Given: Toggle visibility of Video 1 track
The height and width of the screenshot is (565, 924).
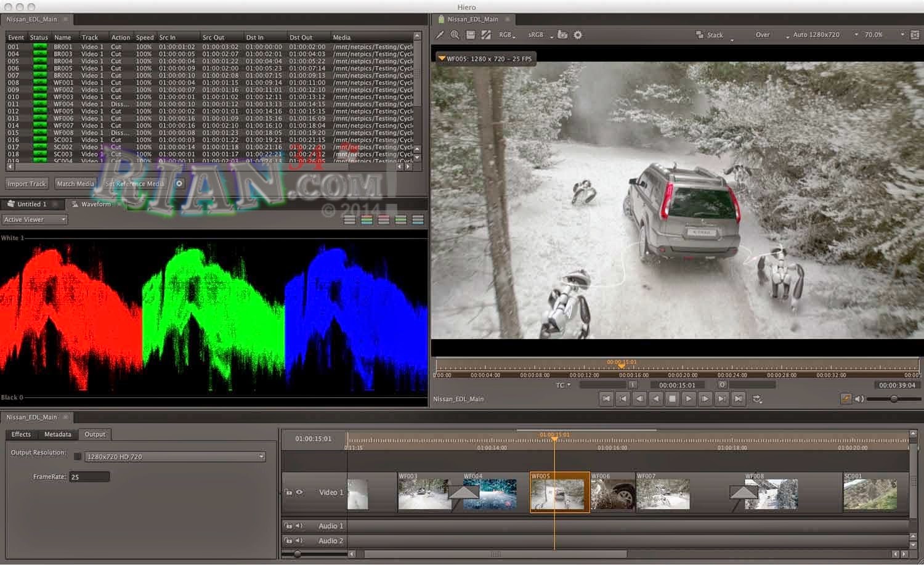Looking at the screenshot, I should (299, 492).
